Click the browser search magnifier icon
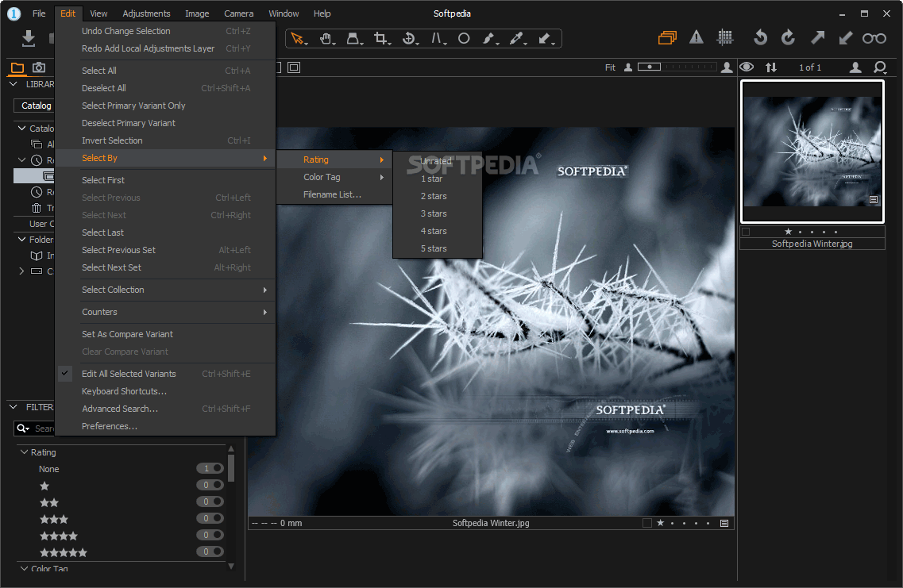This screenshot has width=903, height=588. coord(880,67)
